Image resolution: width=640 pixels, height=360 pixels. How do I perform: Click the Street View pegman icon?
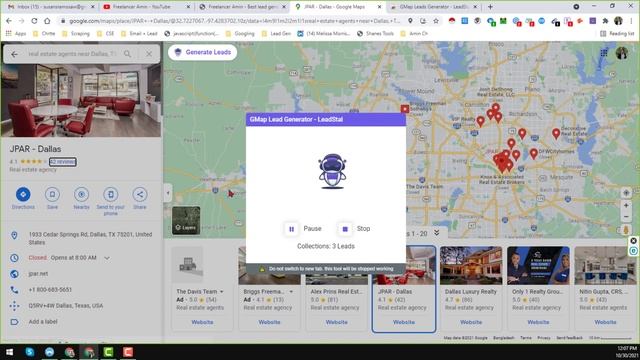point(626,230)
